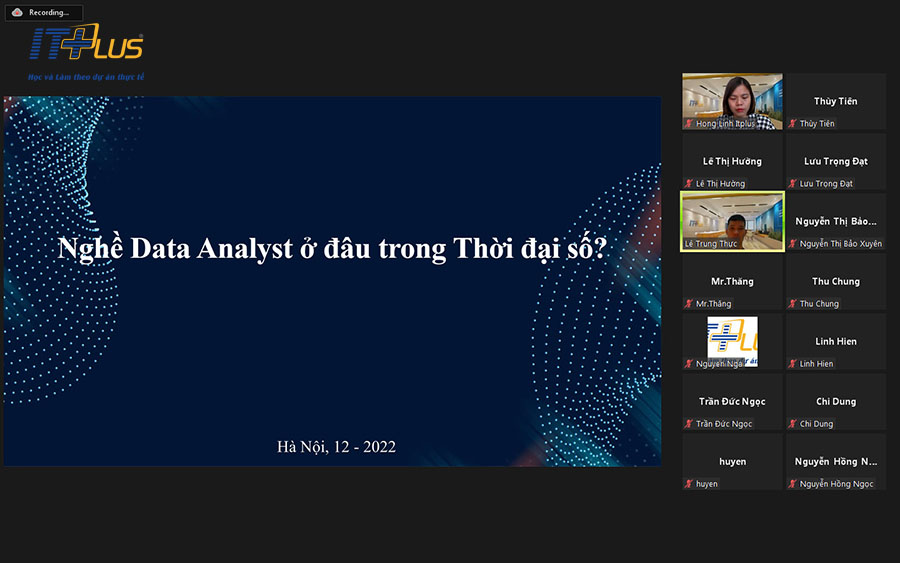Click the shared slide title text
The image size is (900, 563).
pyautogui.click(x=332, y=249)
